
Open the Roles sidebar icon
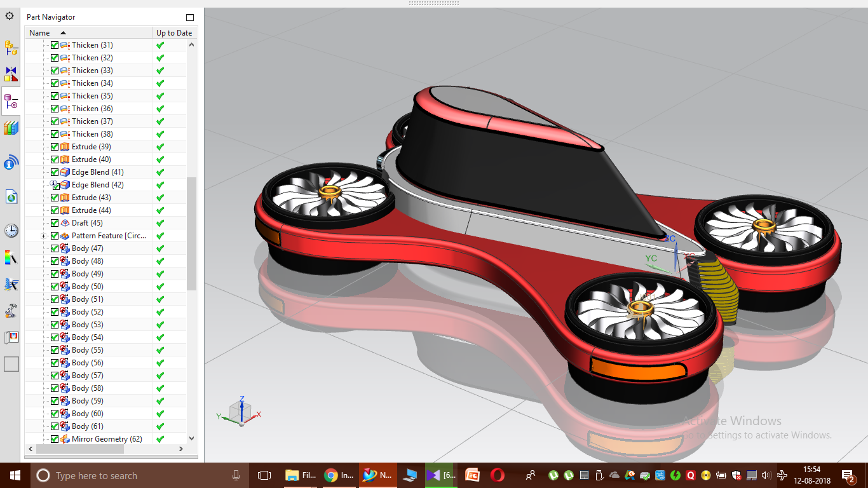tap(11, 337)
